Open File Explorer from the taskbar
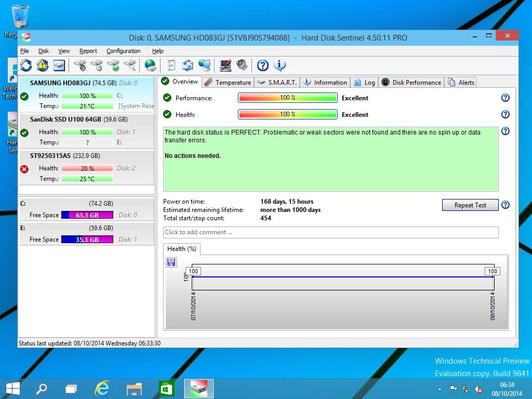 coord(135,389)
